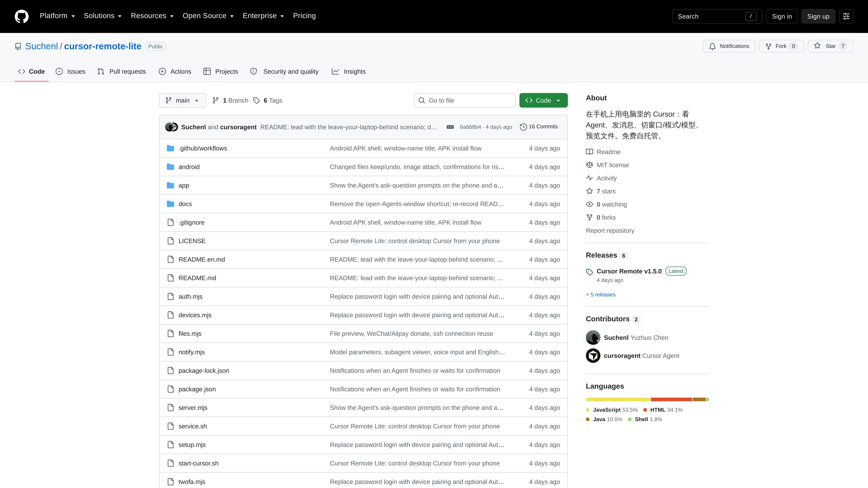This screenshot has width=868, height=488.
Task: Star the repository
Action: point(830,46)
